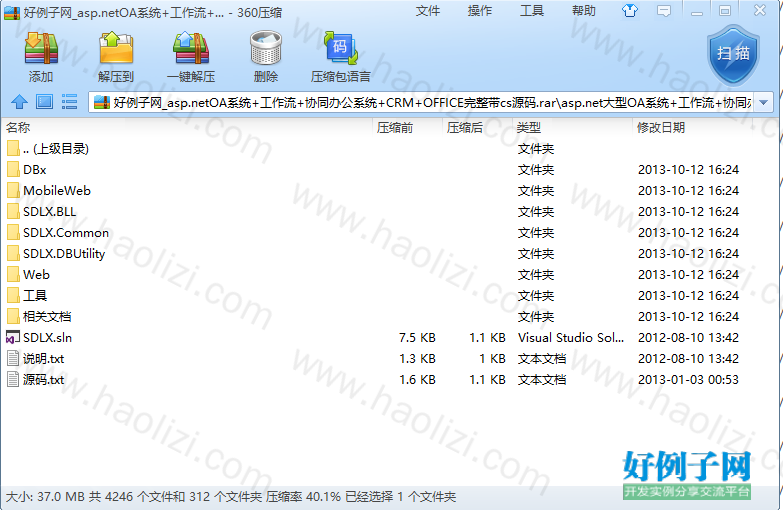
Task: Select the '相关文档' folder name
Action: point(47,316)
